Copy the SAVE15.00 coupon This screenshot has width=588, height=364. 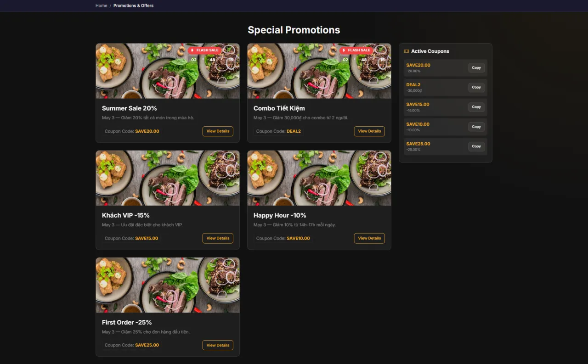pyautogui.click(x=476, y=107)
